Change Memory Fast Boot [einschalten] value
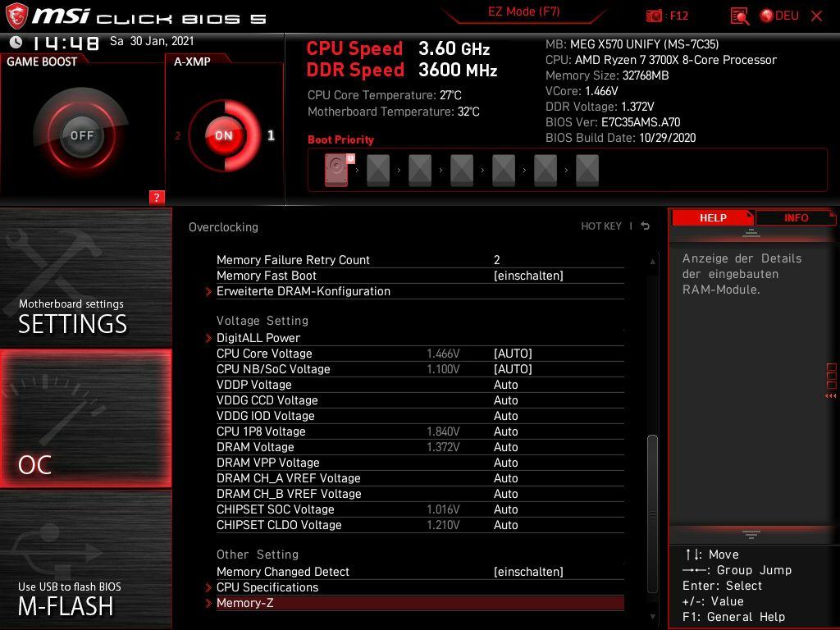 pyautogui.click(x=528, y=276)
